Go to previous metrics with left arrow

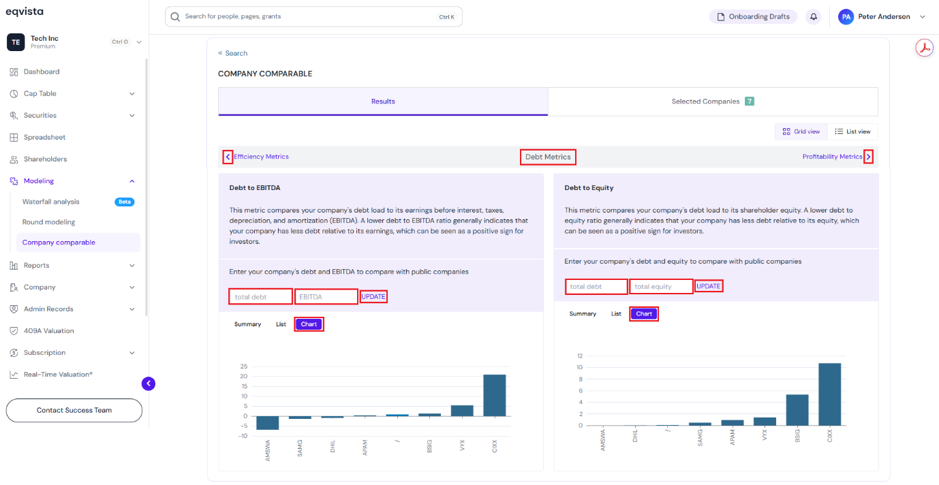pyautogui.click(x=228, y=157)
